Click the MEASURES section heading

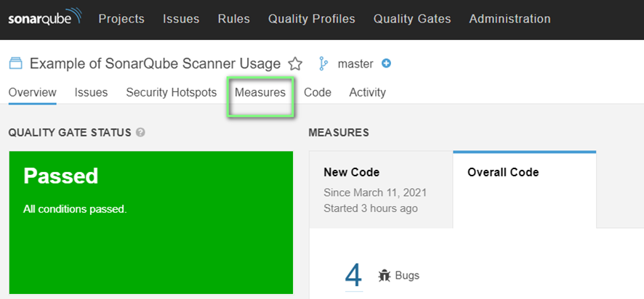[339, 133]
